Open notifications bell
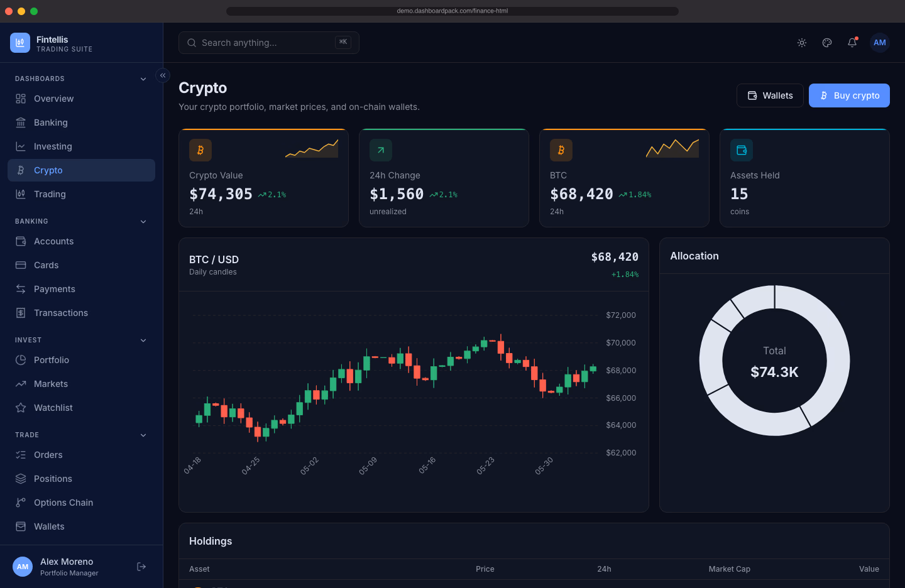This screenshot has width=905, height=588. [852, 43]
